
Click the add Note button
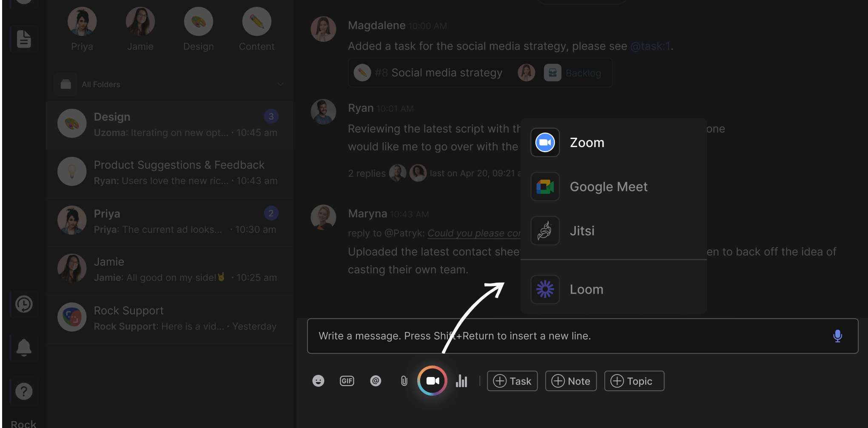(571, 381)
